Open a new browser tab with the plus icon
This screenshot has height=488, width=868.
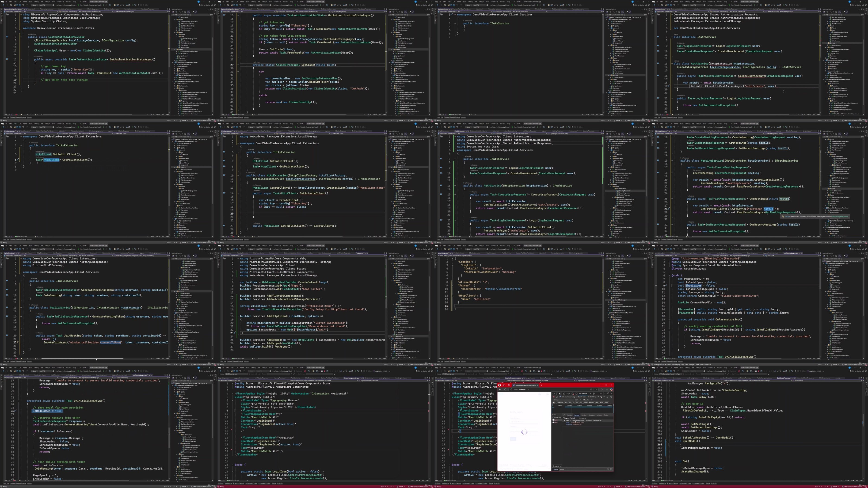coord(541,385)
